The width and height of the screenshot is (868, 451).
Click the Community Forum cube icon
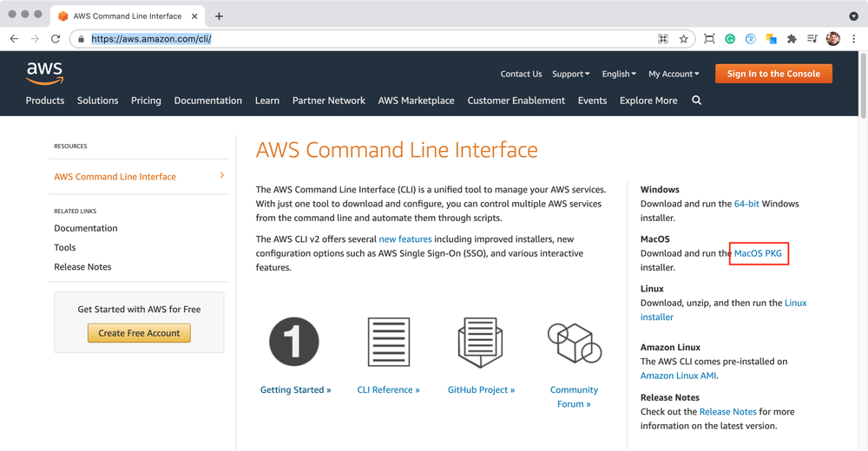point(574,343)
